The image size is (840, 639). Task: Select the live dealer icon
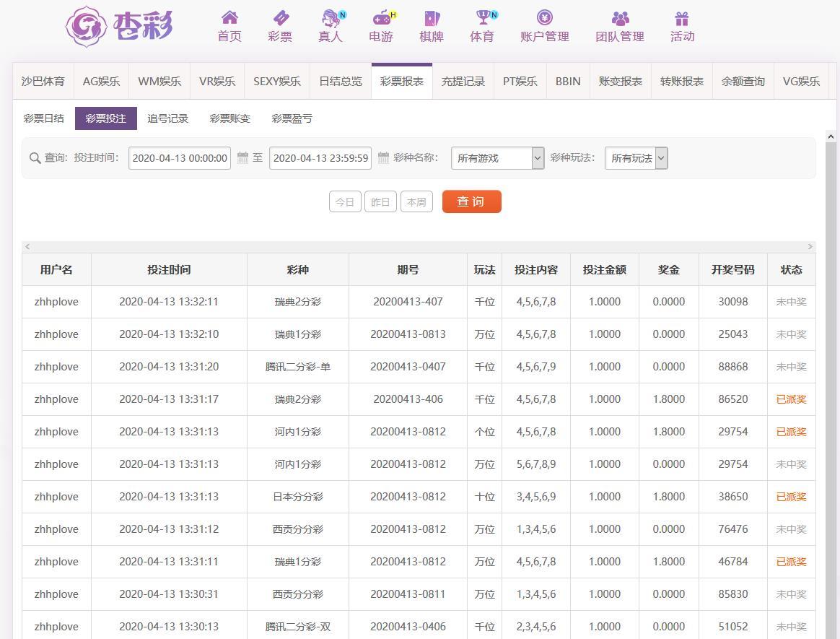click(331, 18)
